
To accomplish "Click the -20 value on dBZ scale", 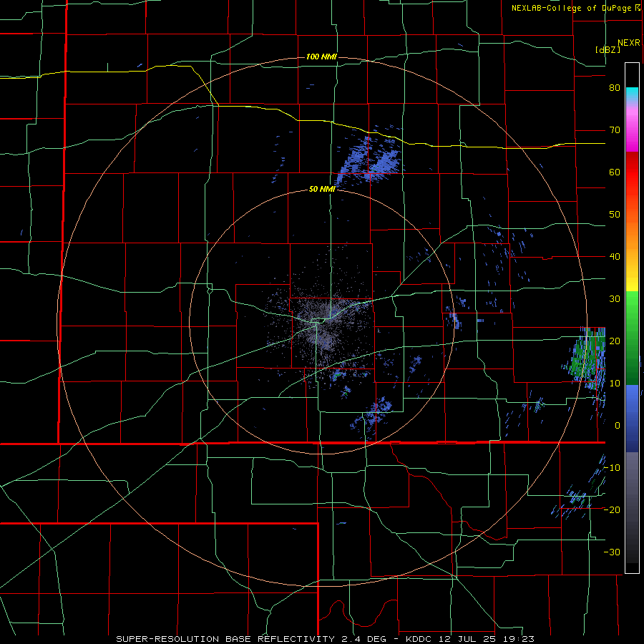I will [x=612, y=509].
